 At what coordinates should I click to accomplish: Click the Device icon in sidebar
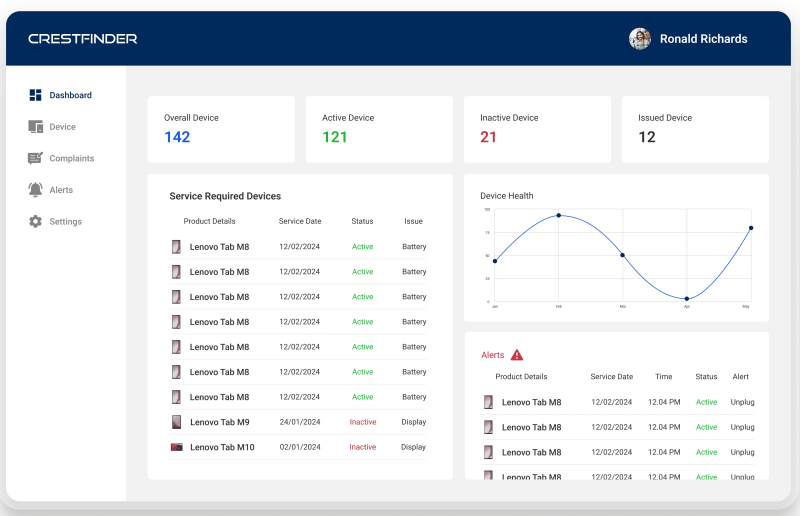(x=36, y=127)
